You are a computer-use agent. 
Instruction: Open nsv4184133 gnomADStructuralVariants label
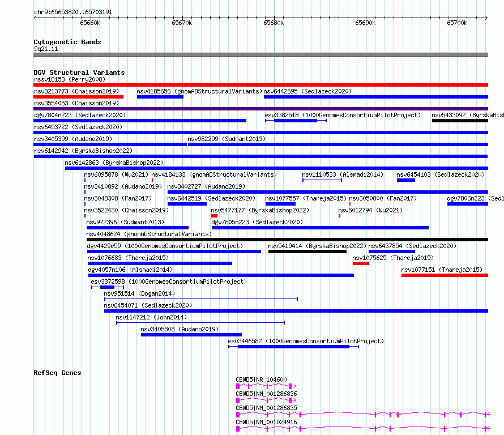coord(214,174)
